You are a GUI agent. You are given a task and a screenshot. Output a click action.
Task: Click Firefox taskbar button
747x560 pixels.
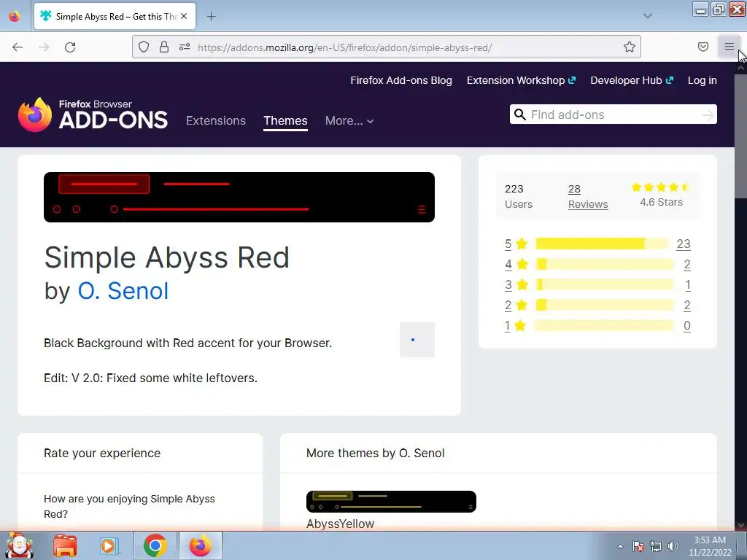click(200, 545)
